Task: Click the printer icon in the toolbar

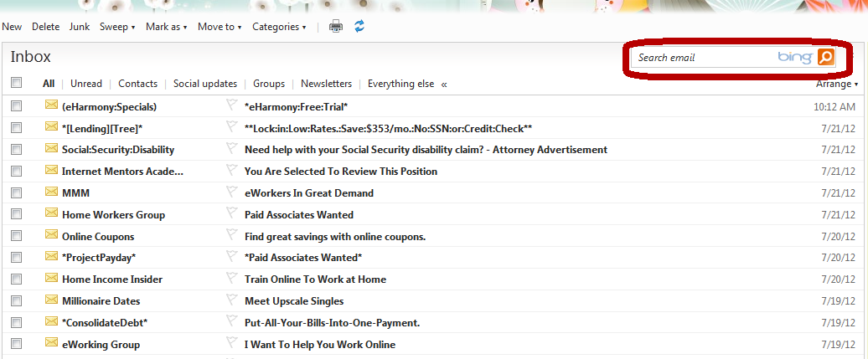Action: pos(336,27)
